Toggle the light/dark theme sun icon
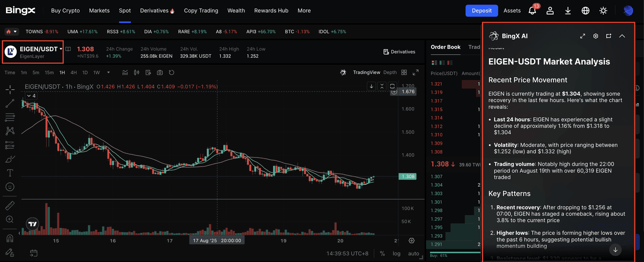This screenshot has height=262, width=644. click(x=603, y=11)
